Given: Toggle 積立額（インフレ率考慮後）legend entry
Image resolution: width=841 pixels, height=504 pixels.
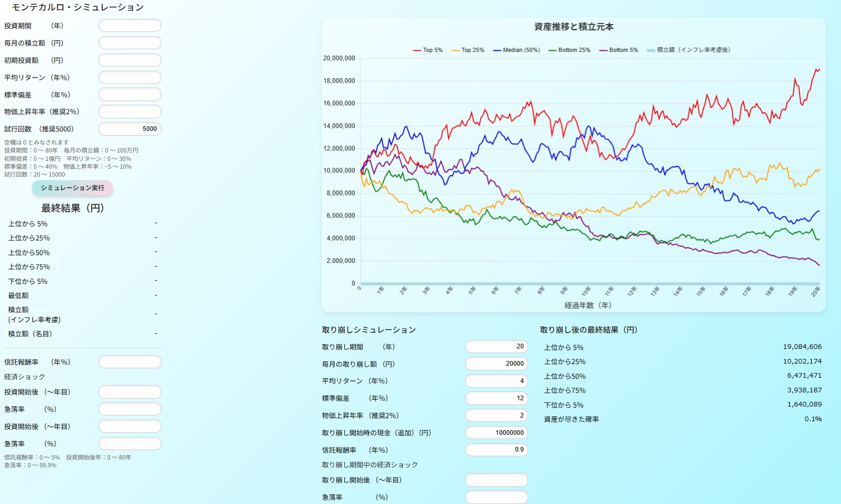Looking at the screenshot, I should pyautogui.click(x=688, y=50).
